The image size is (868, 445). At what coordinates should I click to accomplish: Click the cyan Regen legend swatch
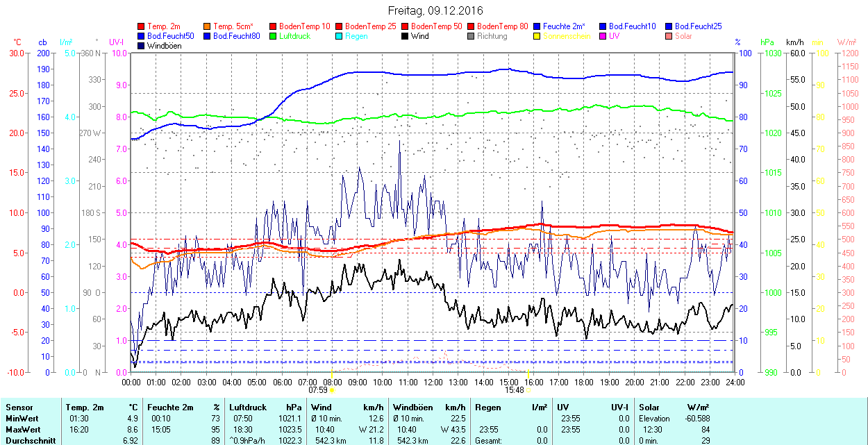(340, 36)
